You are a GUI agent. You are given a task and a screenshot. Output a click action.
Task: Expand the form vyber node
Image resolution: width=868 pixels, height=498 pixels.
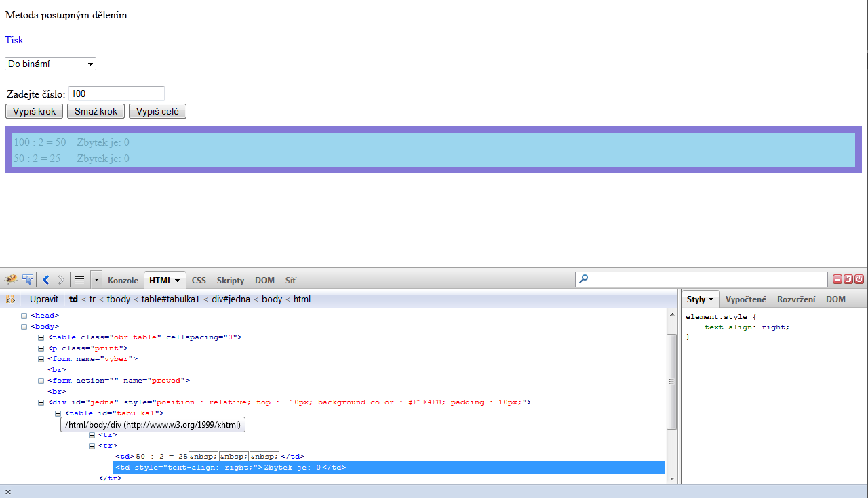point(41,359)
